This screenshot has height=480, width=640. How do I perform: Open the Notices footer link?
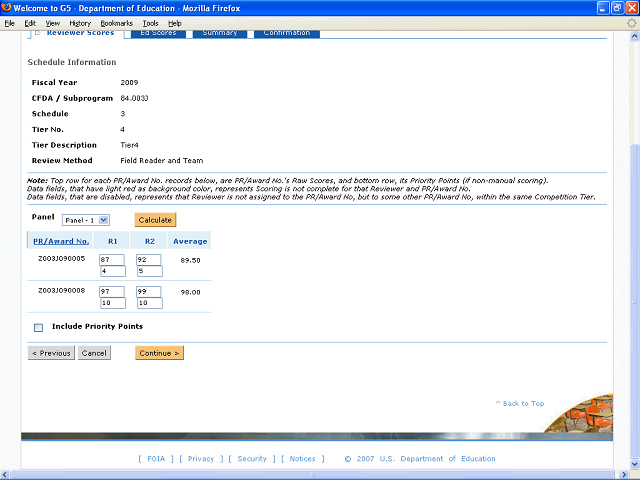(302, 459)
